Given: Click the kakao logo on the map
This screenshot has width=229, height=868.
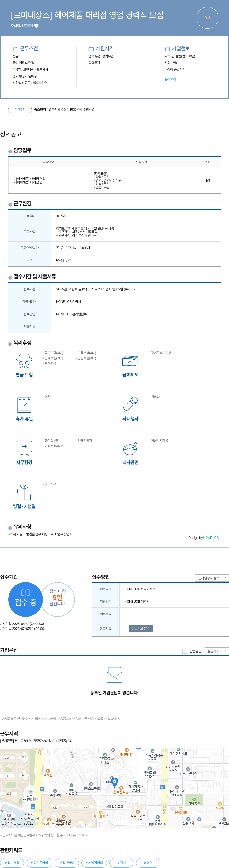Looking at the screenshot, I should pos(29,824).
